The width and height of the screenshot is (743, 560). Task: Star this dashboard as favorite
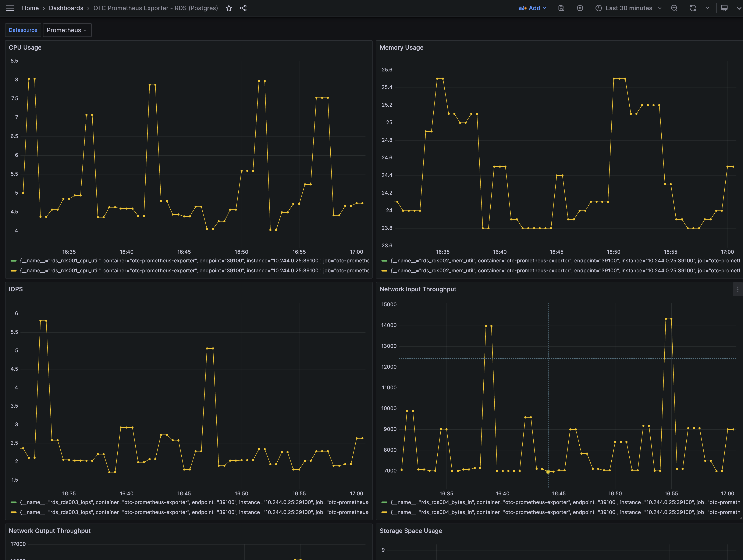pyautogui.click(x=229, y=8)
